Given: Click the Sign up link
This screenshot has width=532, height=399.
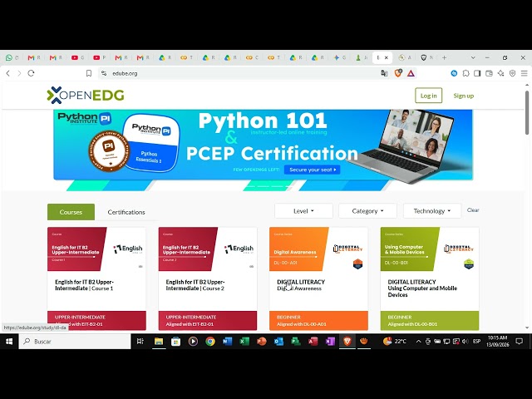Looking at the screenshot, I should coord(464,96).
